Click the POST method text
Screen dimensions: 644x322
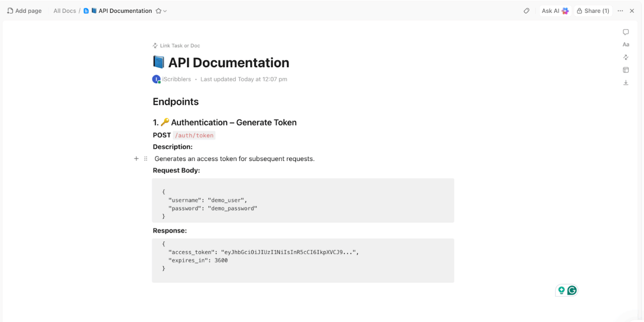[x=162, y=135]
